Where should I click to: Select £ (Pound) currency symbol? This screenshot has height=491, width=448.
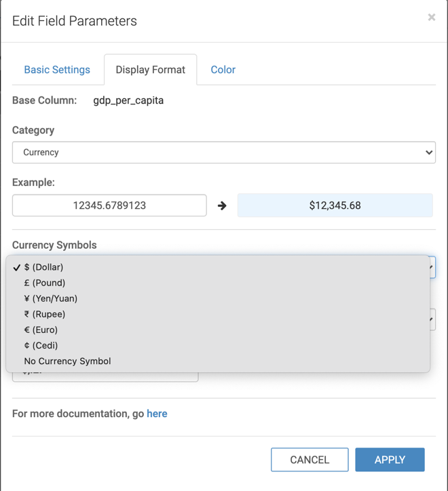pos(45,283)
